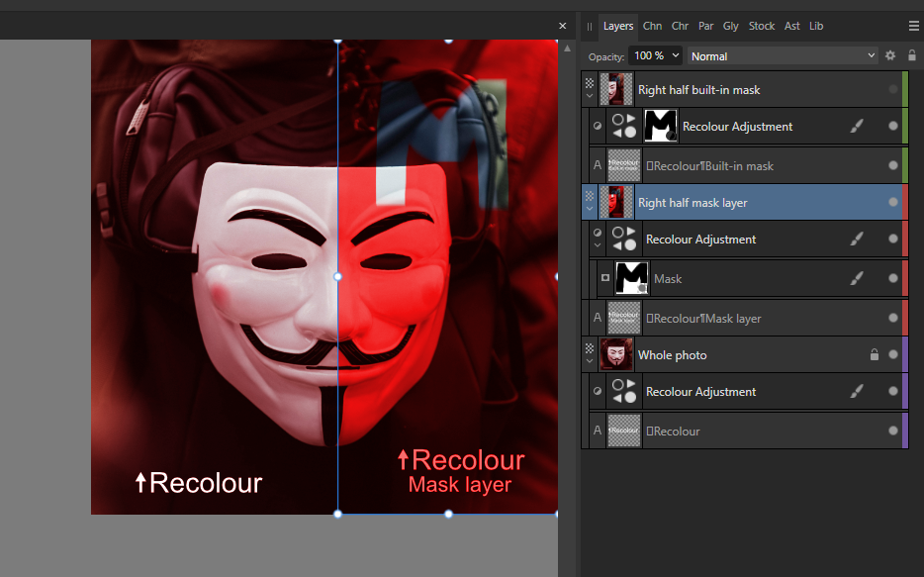Click the text 'A' icon of Recolour¶Built-in mask layer
The image size is (924, 577).
(598, 165)
